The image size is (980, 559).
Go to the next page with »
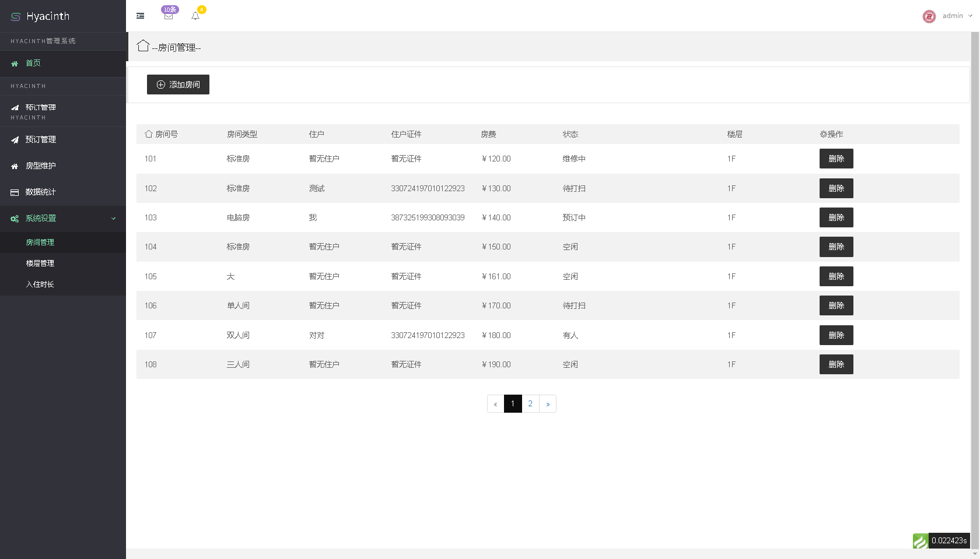click(547, 403)
